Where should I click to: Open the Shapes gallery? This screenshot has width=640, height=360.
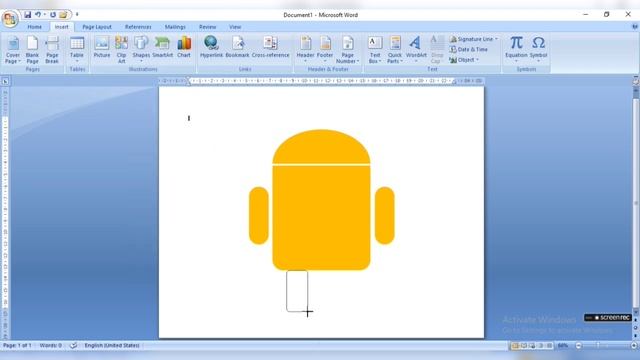pos(141,49)
